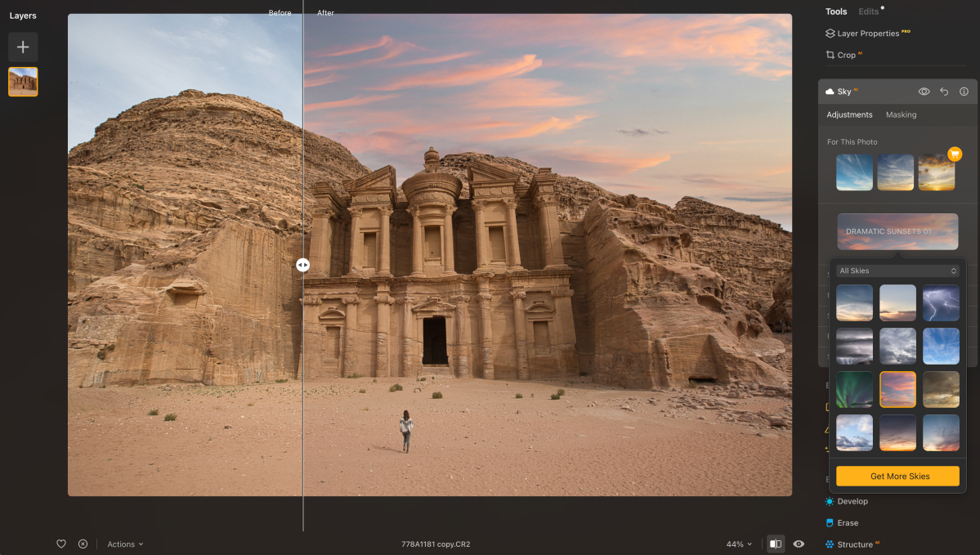Select the Develop tool
Viewport: 980px width, 555px height.
click(x=852, y=501)
